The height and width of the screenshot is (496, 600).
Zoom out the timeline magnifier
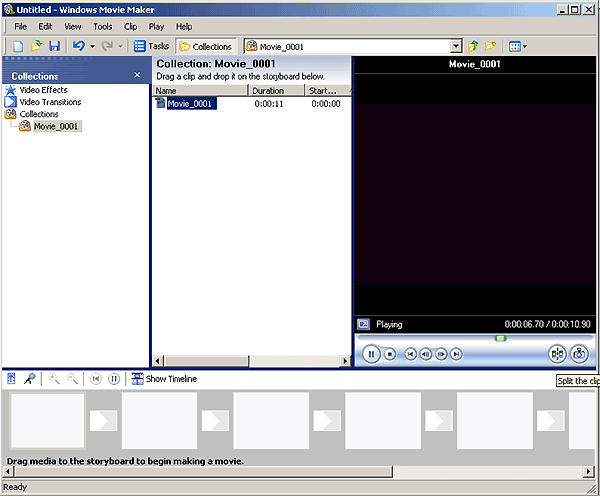tap(72, 379)
